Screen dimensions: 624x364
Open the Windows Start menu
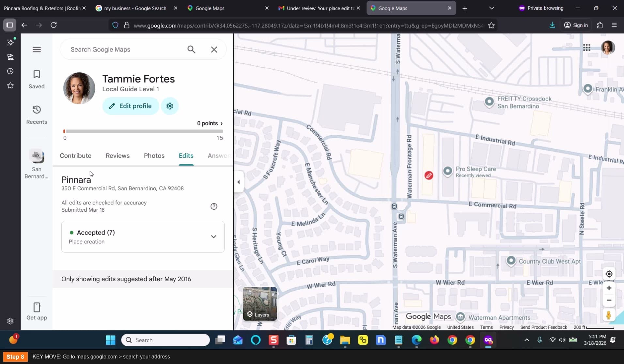click(x=111, y=340)
